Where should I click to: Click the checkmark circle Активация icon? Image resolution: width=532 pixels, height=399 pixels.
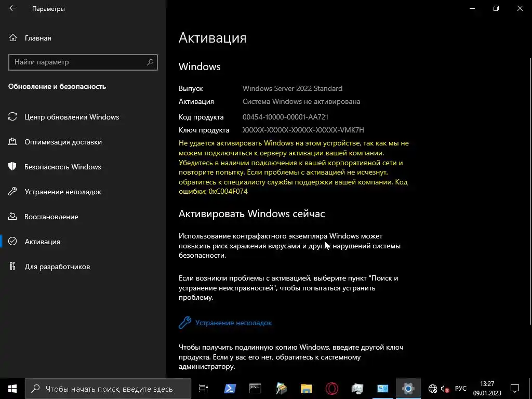click(x=12, y=242)
